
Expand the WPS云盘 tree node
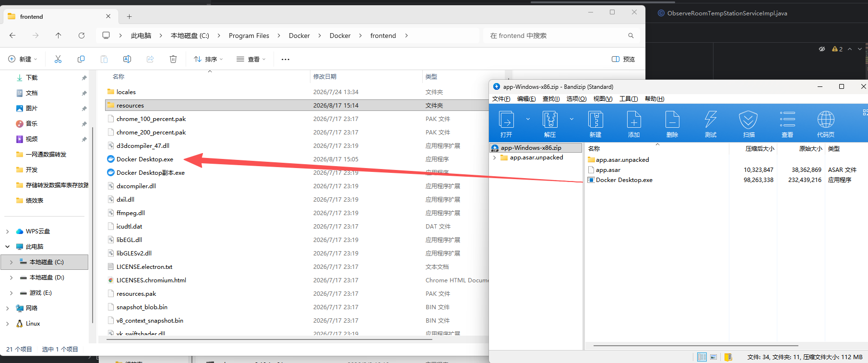pos(7,231)
